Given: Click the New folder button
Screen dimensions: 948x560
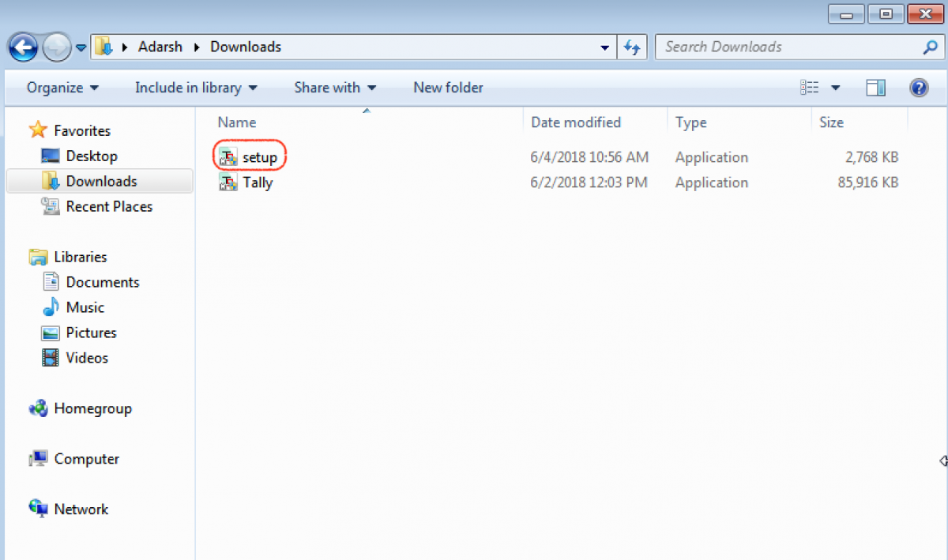Looking at the screenshot, I should tap(448, 88).
